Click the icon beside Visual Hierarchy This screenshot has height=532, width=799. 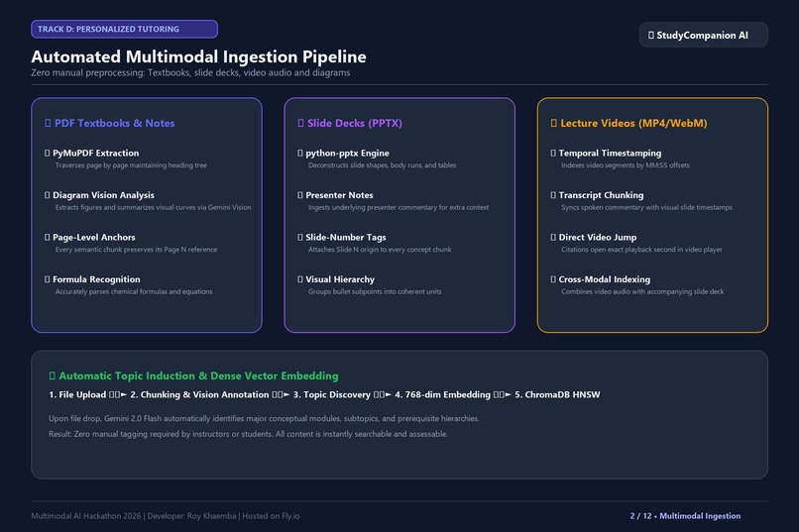[x=300, y=279]
